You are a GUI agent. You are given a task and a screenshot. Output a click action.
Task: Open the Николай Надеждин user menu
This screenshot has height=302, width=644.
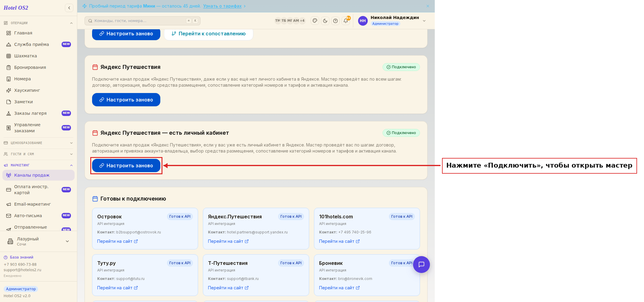point(392,21)
